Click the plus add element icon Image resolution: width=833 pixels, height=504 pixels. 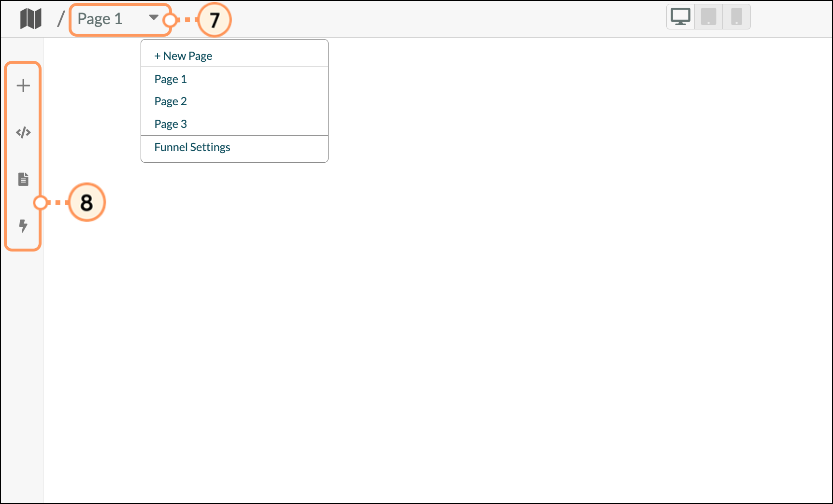[23, 85]
